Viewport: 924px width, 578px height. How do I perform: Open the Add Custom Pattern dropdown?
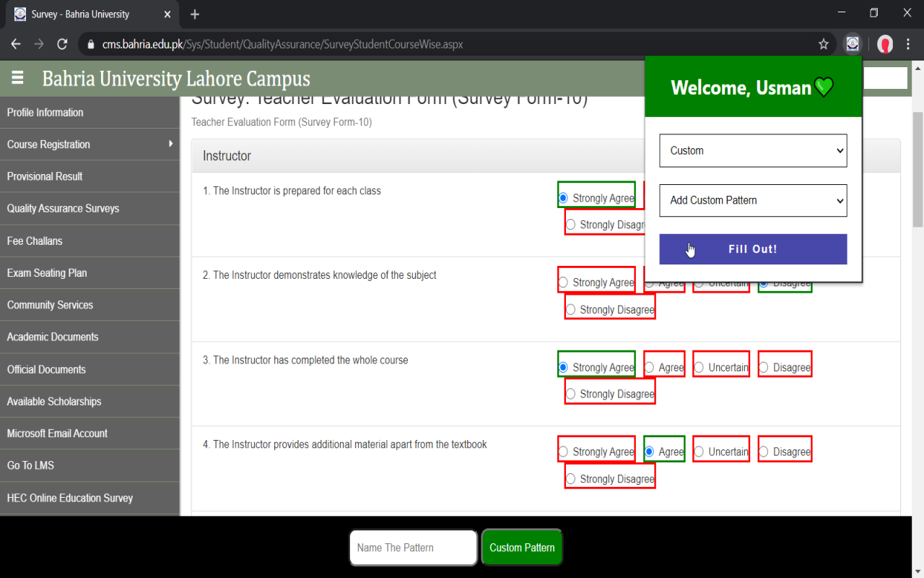point(753,200)
